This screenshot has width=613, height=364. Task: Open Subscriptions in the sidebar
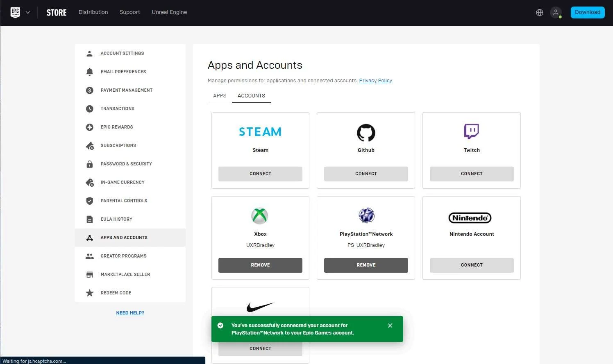(130, 146)
